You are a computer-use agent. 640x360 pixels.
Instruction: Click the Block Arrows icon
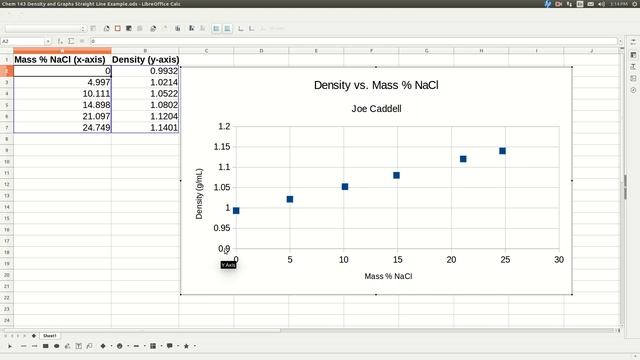pyautogui.click(x=136, y=346)
